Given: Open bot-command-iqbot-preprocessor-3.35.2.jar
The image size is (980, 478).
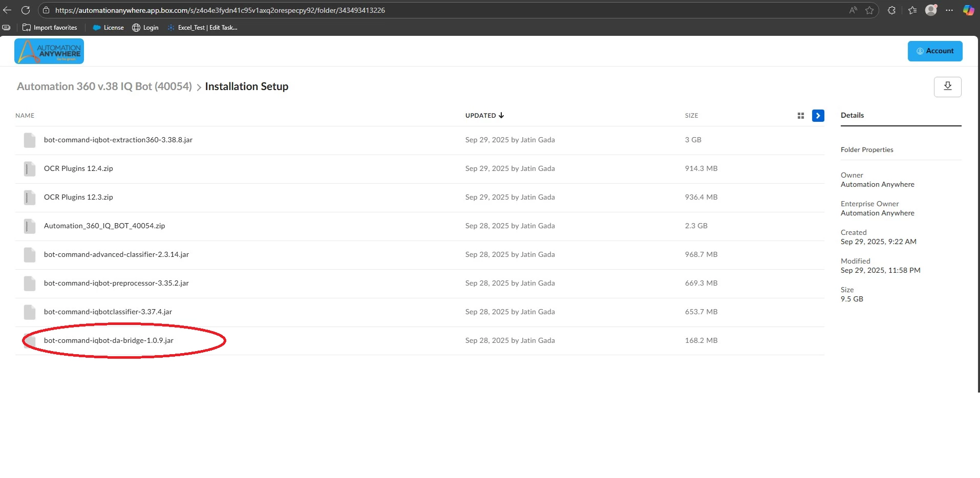Looking at the screenshot, I should [116, 283].
